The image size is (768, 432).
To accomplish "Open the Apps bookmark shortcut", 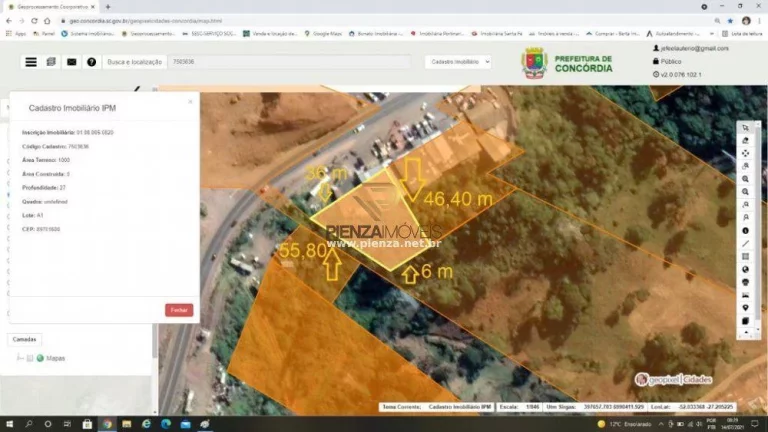I will click(16, 34).
